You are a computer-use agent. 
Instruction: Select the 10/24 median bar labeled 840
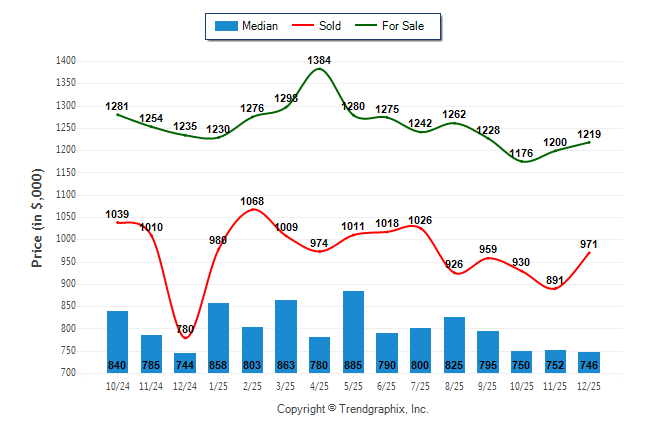117,341
